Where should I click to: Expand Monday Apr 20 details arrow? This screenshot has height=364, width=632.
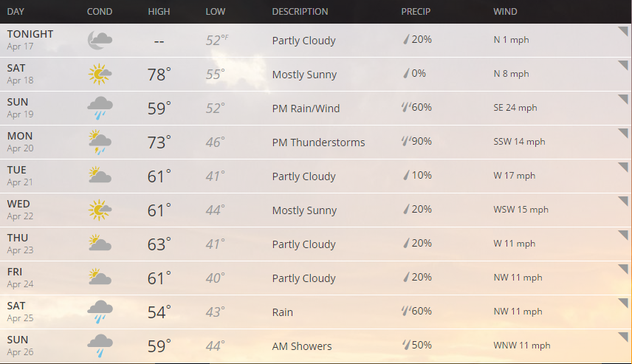623,134
